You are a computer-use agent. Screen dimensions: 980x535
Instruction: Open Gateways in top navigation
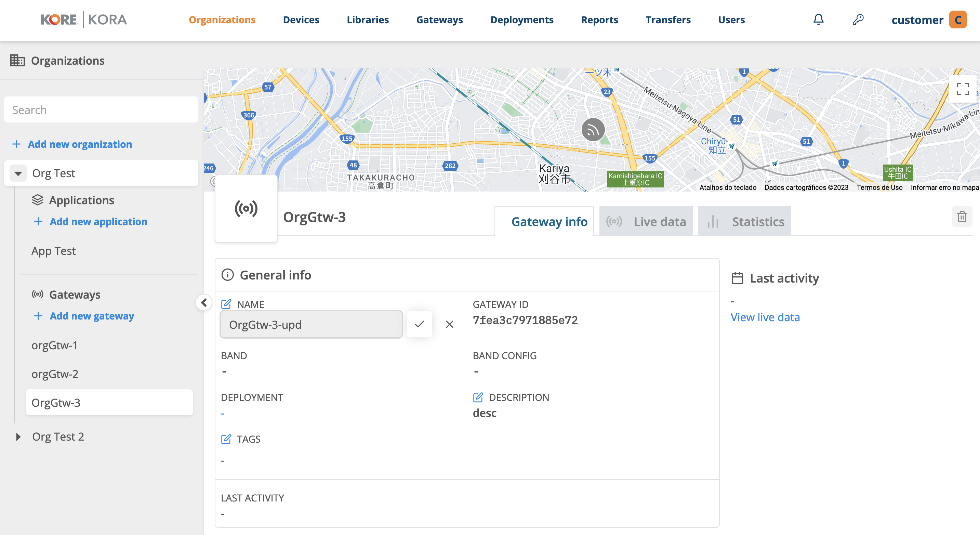(x=439, y=19)
